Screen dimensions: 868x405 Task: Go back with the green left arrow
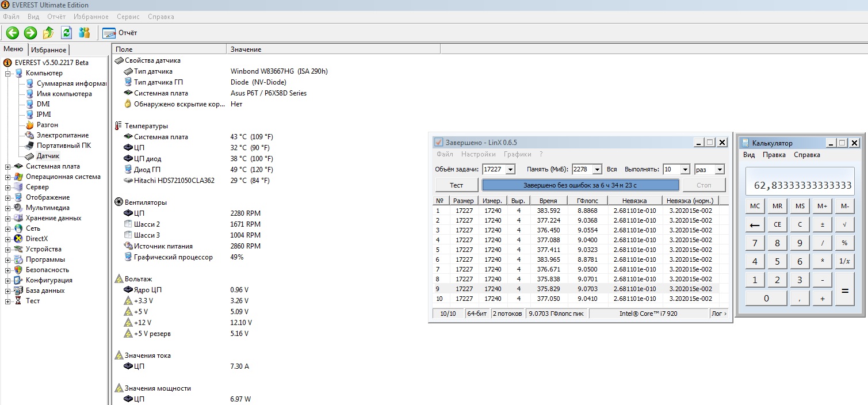[12, 33]
